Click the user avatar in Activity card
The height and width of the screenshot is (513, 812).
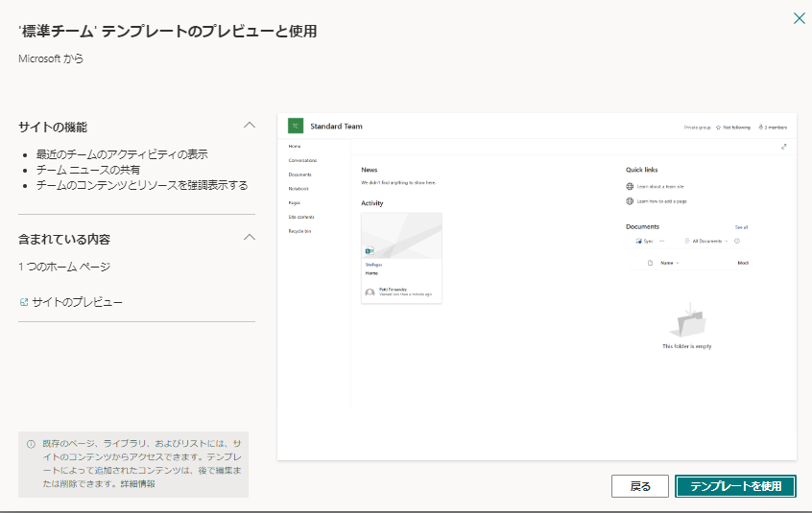[x=370, y=292]
